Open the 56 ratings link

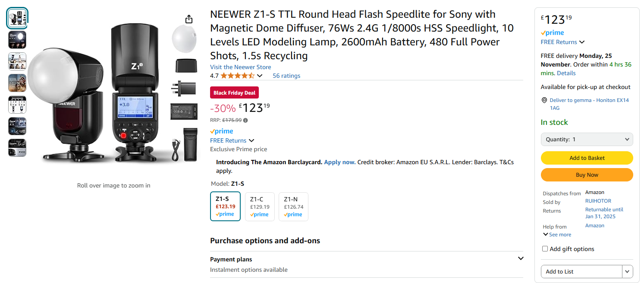point(286,76)
